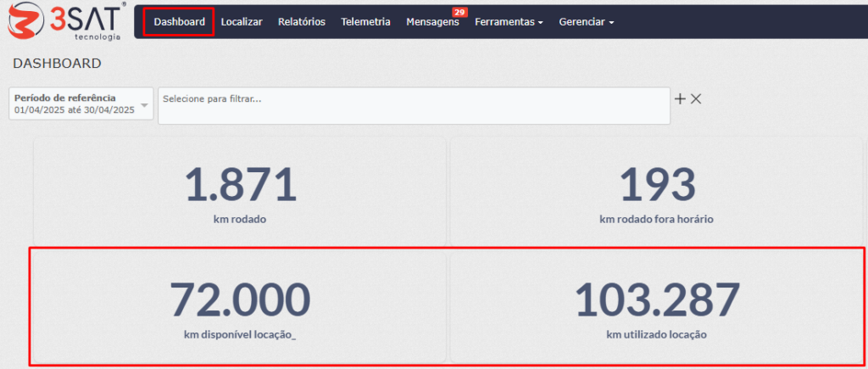The height and width of the screenshot is (369, 868).
Task: Switch to the Telemetria section
Action: 365,22
